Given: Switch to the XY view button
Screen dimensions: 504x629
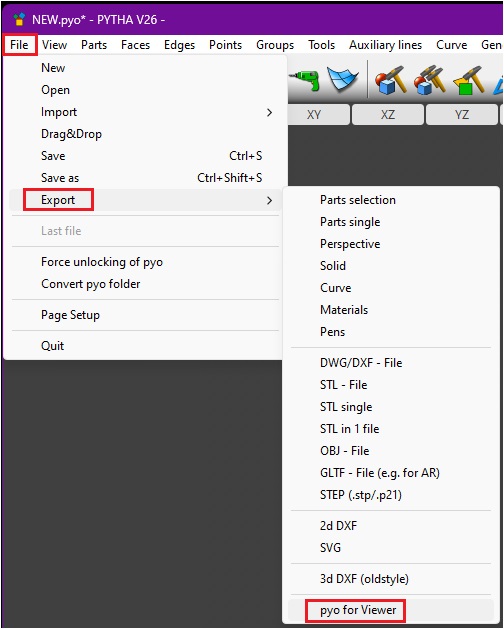Looking at the screenshot, I should tap(314, 115).
